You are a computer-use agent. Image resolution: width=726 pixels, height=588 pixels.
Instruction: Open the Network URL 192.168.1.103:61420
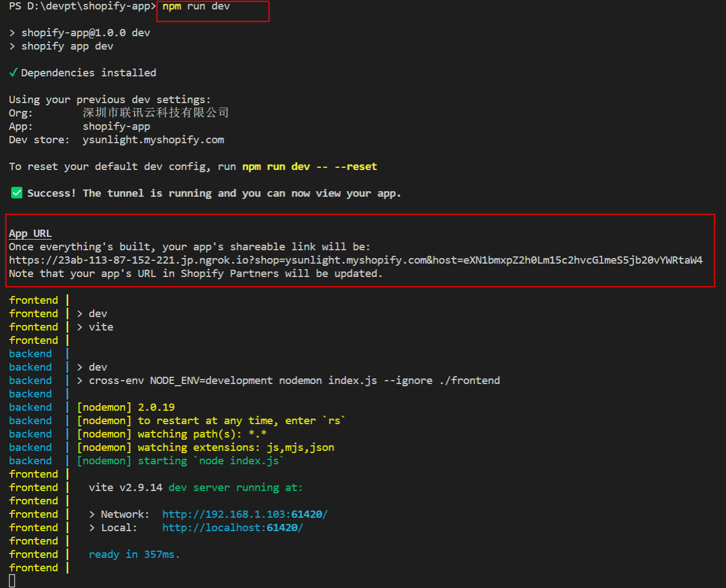pos(245,514)
